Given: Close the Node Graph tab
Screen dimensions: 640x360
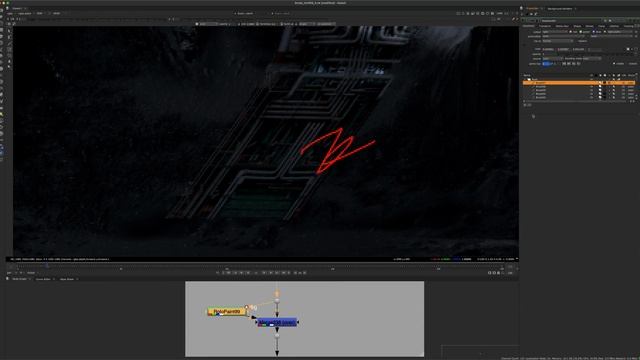Looking at the screenshot, I should [30, 279].
